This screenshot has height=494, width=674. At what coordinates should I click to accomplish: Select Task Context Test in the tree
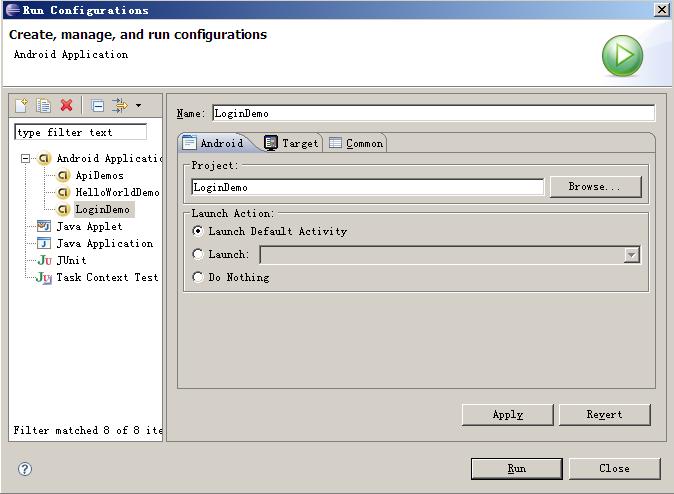[x=107, y=277]
